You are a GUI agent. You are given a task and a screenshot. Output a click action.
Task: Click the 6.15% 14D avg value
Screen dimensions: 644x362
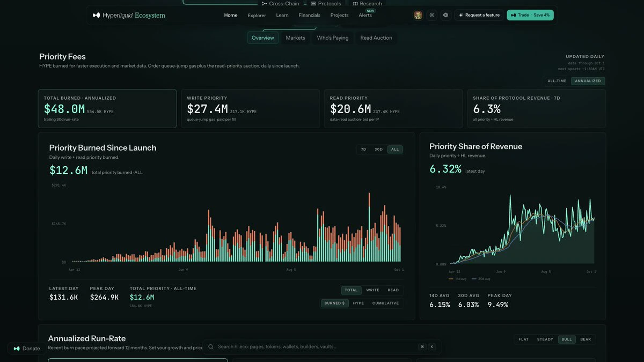pyautogui.click(x=440, y=305)
